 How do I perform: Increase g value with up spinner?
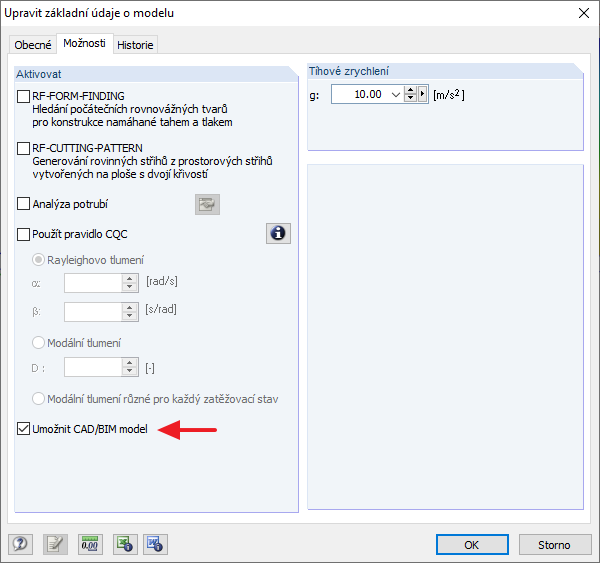pyautogui.click(x=410, y=90)
